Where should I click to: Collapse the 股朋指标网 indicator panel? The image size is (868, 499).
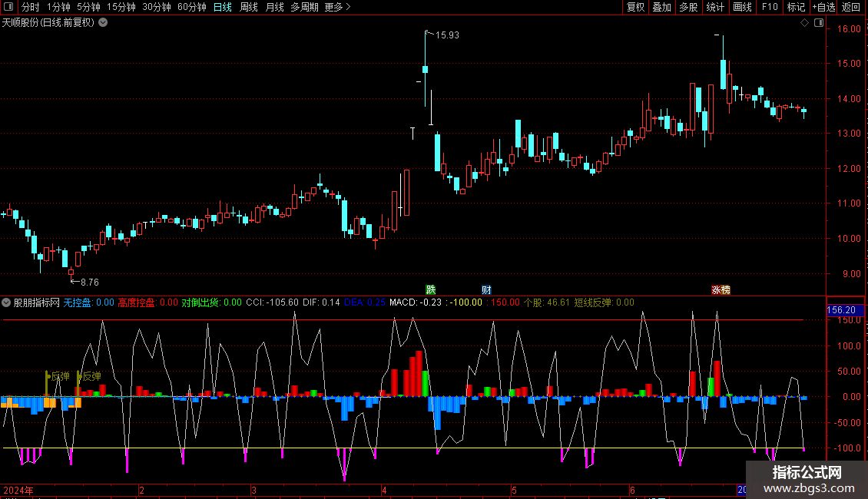pos(7,302)
